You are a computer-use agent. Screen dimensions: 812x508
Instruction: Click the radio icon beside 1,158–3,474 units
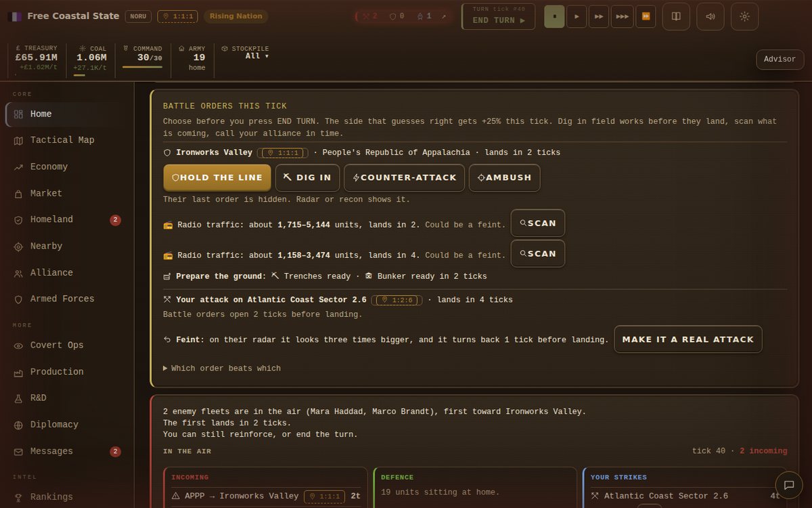pyautogui.click(x=168, y=255)
